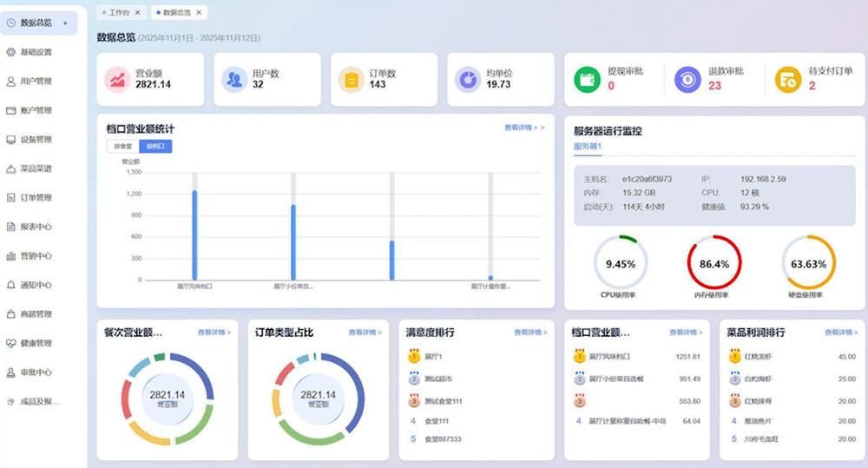The width and height of the screenshot is (868, 468).
Task: Click the hostname e1c20a6f3973
Action: [x=647, y=179]
